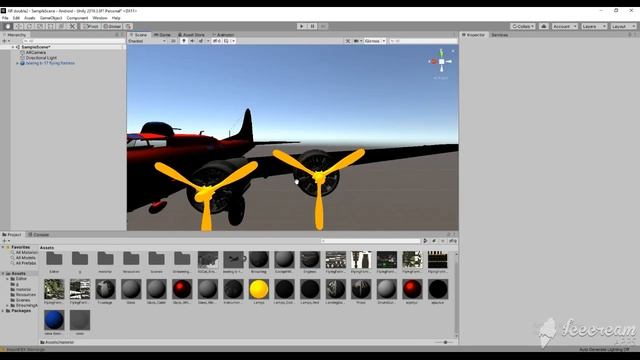Select the Hand tool in toolbar
This screenshot has height=360, width=640.
click(x=8, y=26)
